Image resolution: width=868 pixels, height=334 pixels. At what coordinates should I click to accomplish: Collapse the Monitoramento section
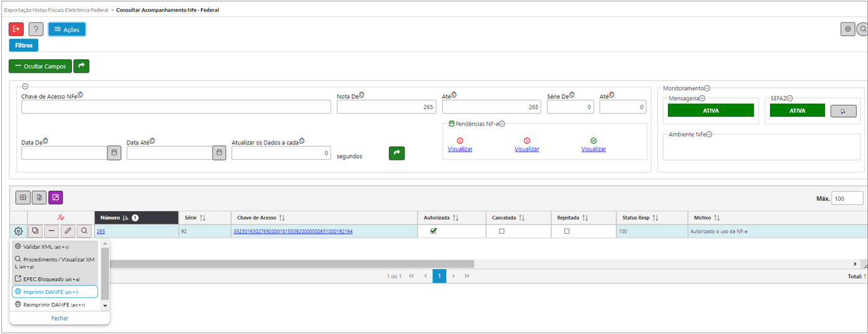coord(707,89)
